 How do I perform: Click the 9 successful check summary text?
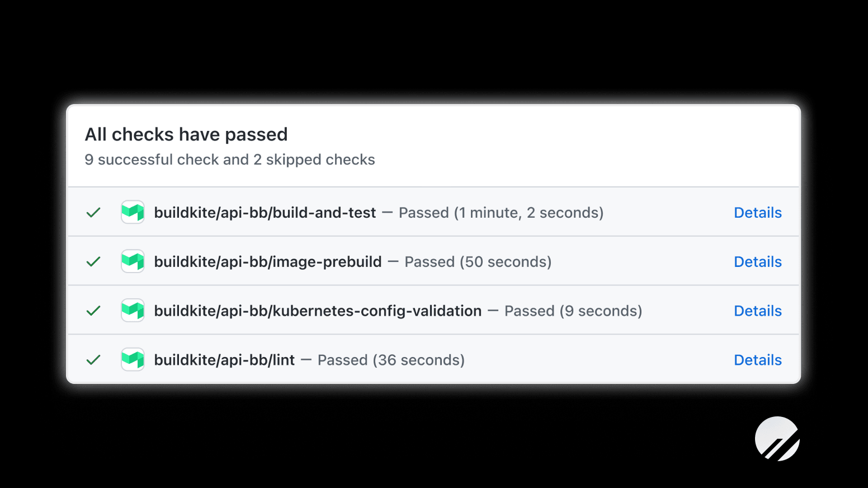(x=230, y=159)
